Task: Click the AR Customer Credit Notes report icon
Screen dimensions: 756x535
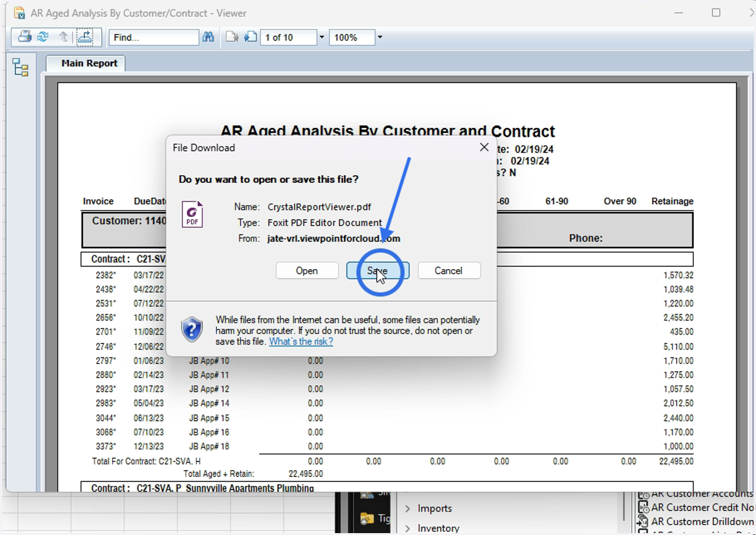Action: [643, 507]
